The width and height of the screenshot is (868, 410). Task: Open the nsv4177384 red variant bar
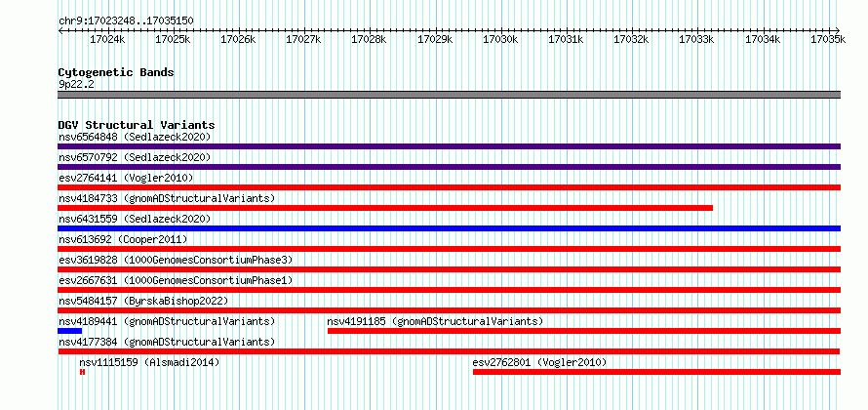[x=449, y=351]
